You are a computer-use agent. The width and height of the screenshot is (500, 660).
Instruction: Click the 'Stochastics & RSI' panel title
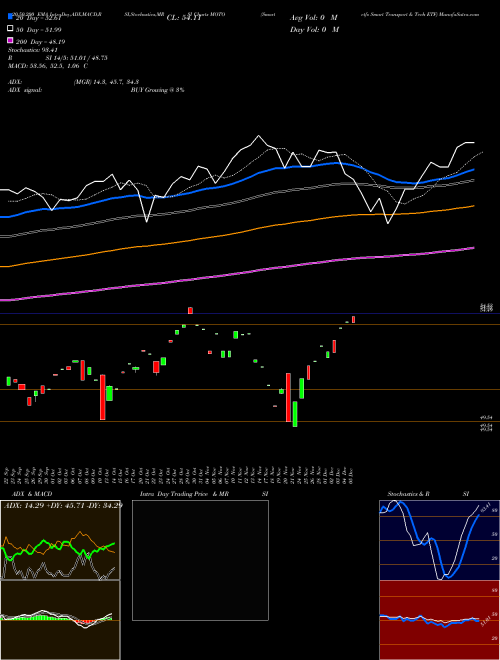point(428,494)
